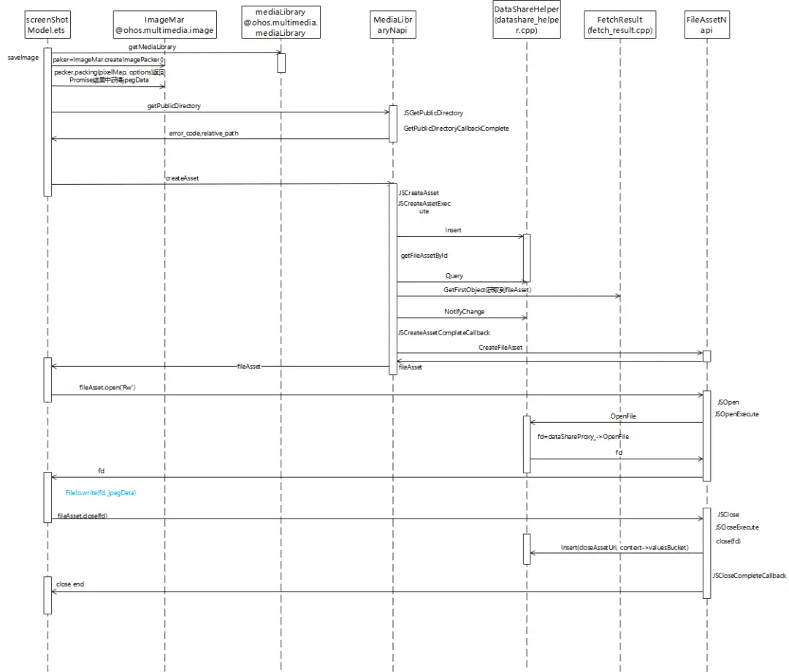This screenshot has width=789, height=672.
Task: Select the FetchResult fetch_result.cpp box
Action: tap(620, 25)
